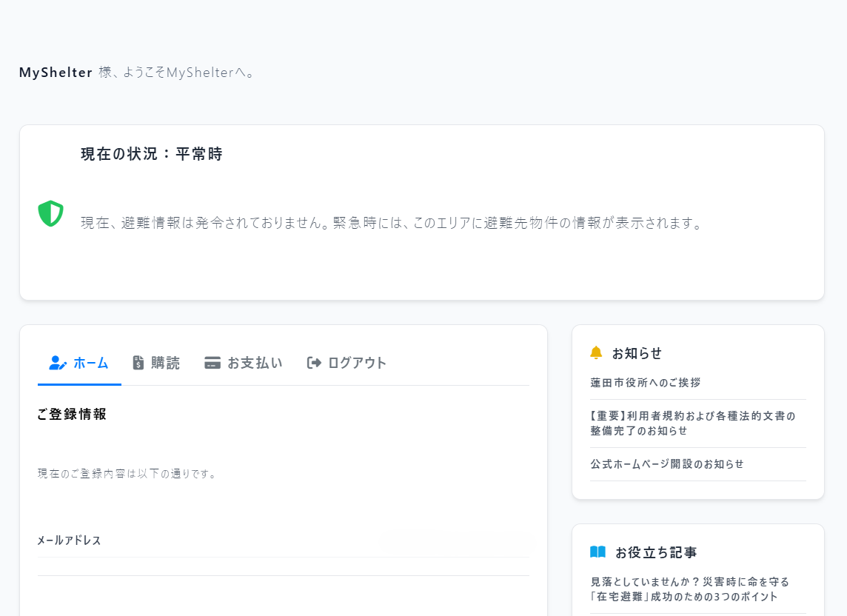Click the 避難情報は発令されておりません message

392,223
